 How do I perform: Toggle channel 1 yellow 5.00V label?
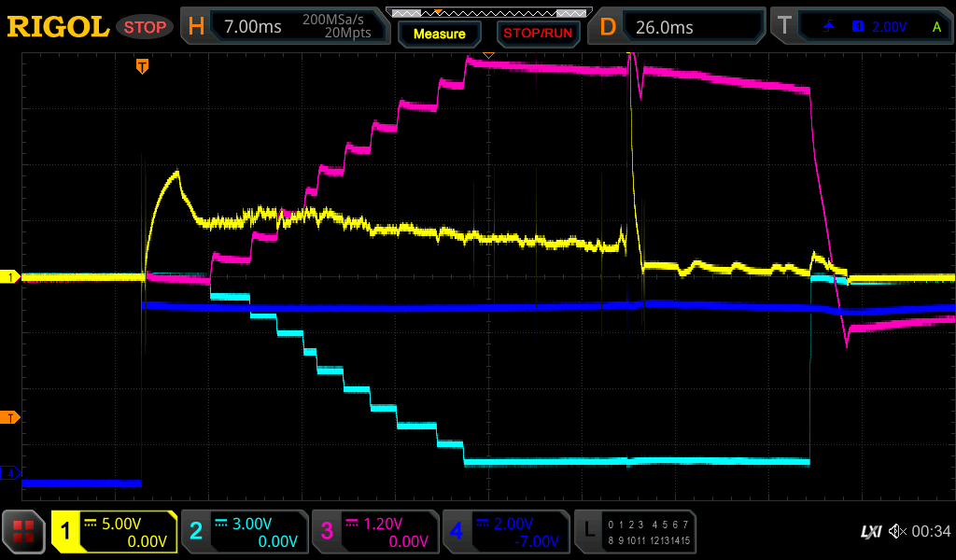tap(114, 532)
